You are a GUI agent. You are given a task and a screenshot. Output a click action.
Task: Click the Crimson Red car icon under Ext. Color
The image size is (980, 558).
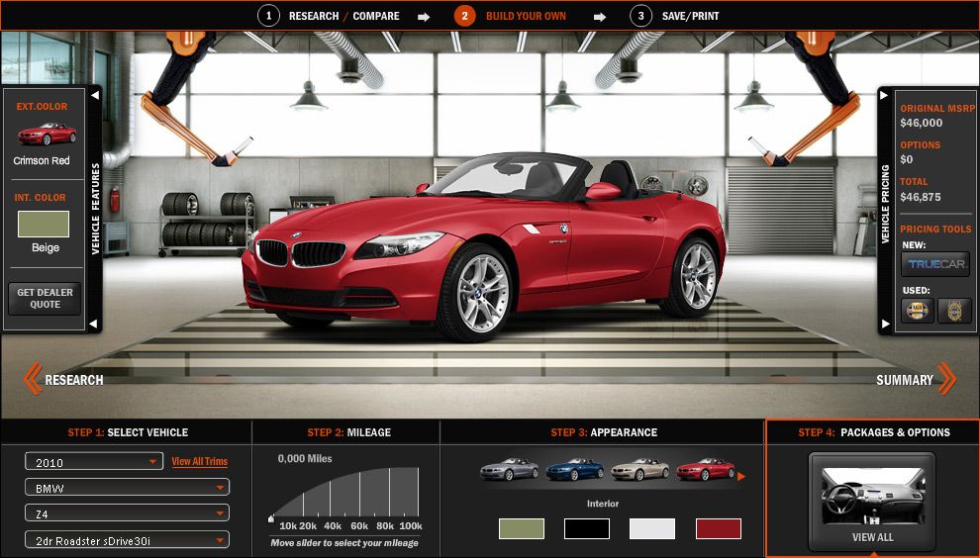pyautogui.click(x=47, y=134)
